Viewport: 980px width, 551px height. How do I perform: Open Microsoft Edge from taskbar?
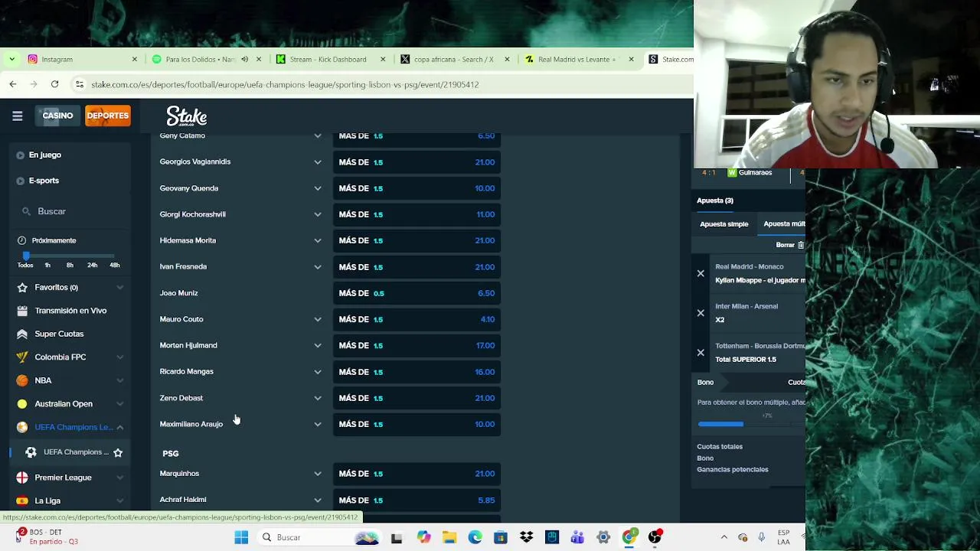point(475,537)
